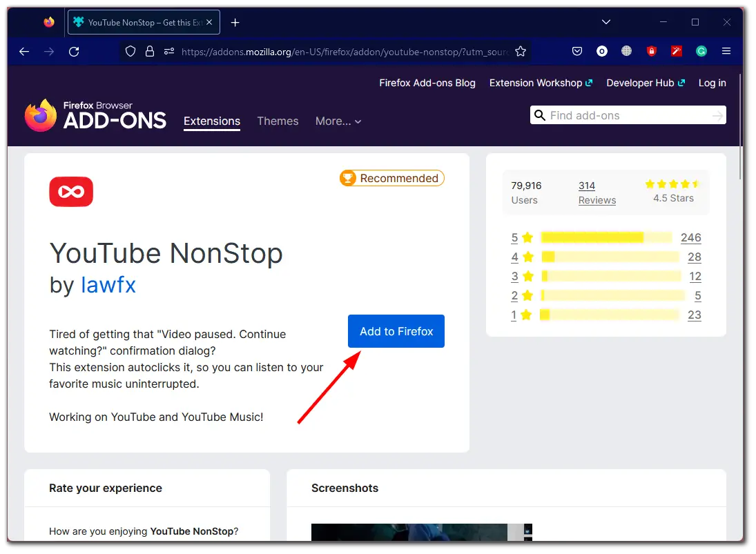Open the screenshot thumbnail preview

(422, 532)
